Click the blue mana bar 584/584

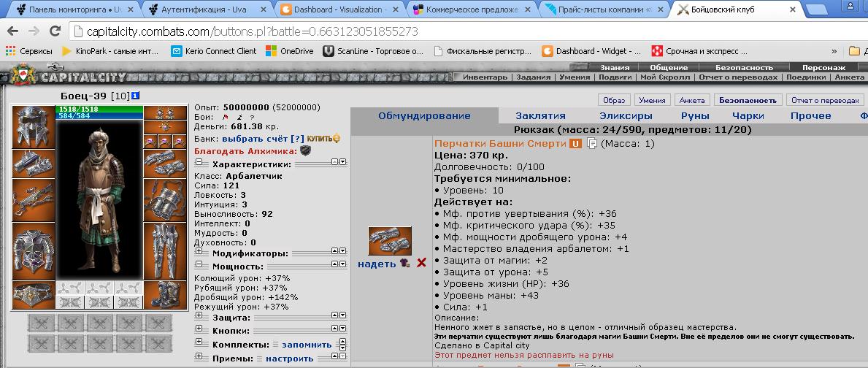pos(99,115)
